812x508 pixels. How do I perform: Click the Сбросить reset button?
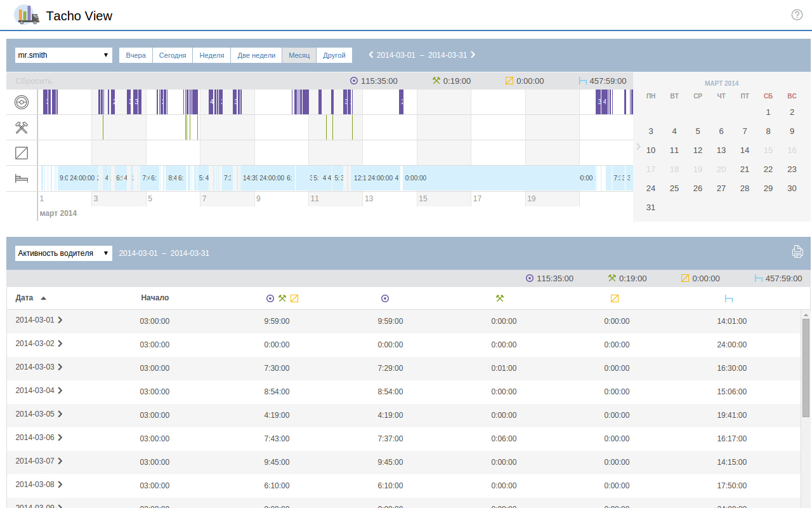pos(34,81)
